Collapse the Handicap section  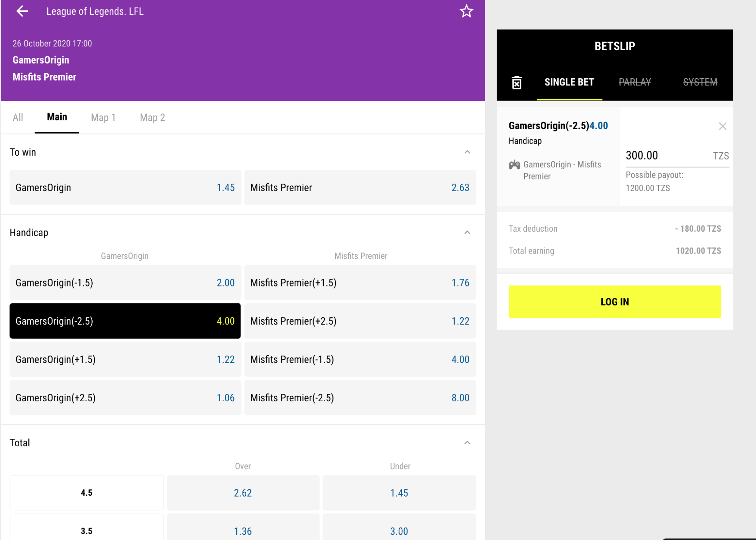click(467, 232)
